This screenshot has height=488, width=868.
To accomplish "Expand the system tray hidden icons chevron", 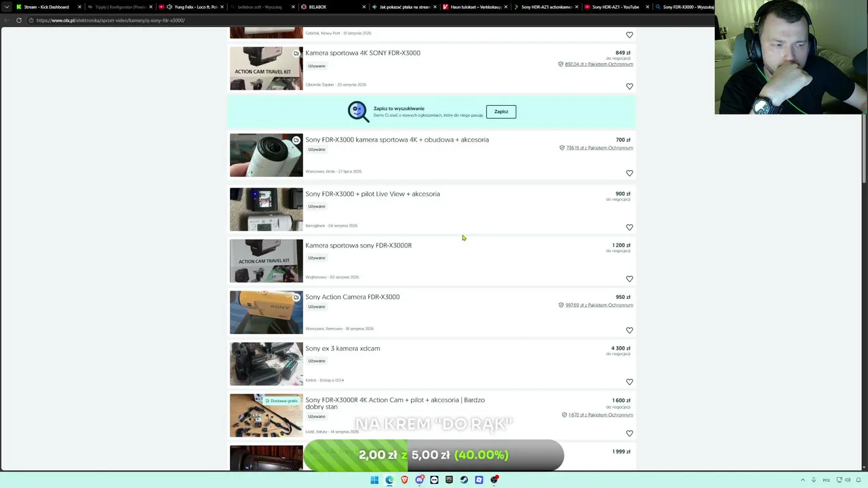I will click(803, 480).
